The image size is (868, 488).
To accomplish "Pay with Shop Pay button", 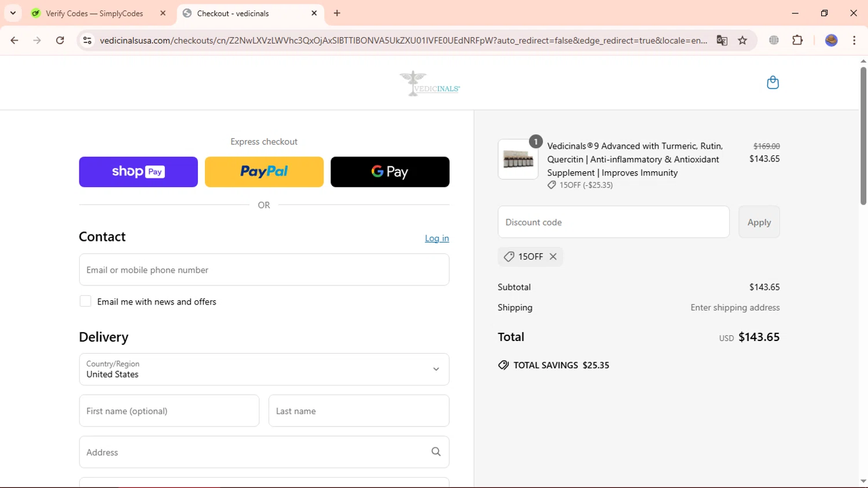I will point(138,172).
